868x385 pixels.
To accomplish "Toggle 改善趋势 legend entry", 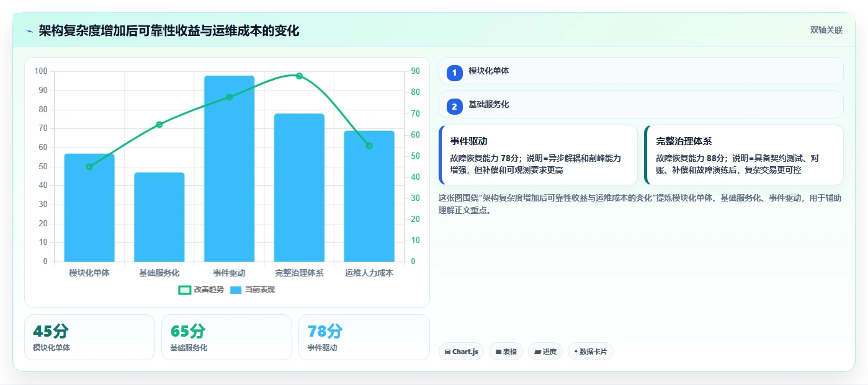I will coord(201,290).
